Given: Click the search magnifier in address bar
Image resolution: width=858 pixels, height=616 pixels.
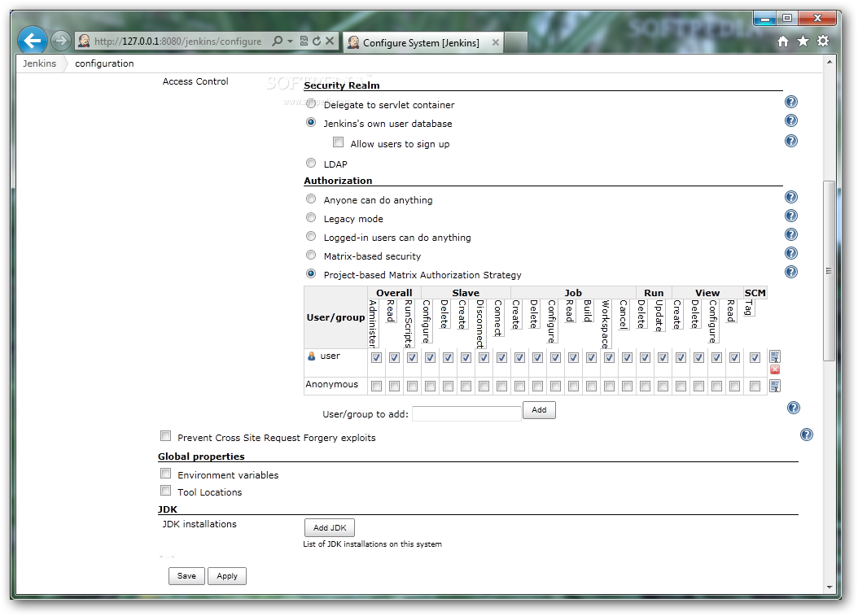Looking at the screenshot, I should tap(278, 41).
